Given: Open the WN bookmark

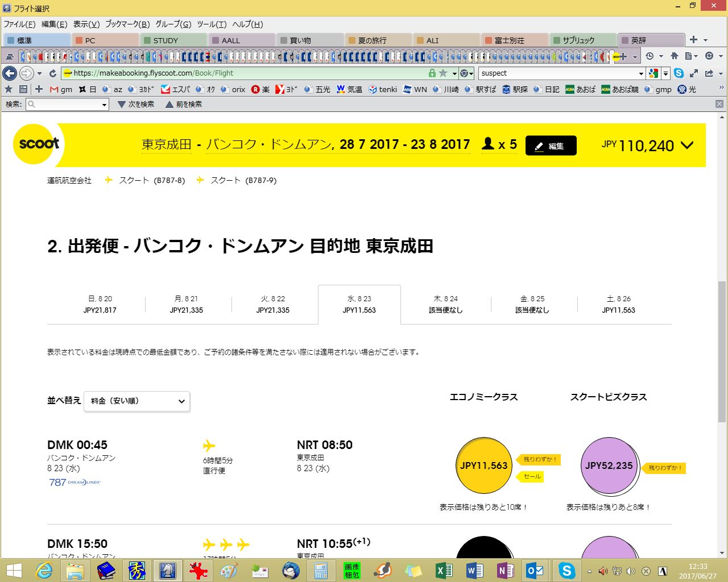Looking at the screenshot, I should (415, 89).
